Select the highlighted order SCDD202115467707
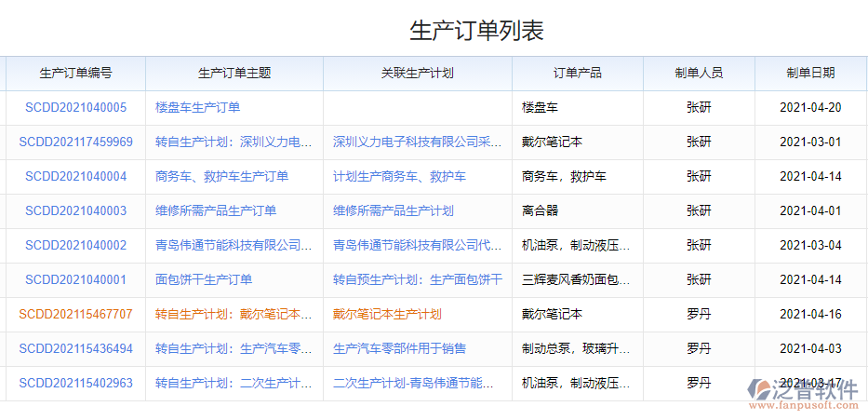868x420 pixels. click(75, 315)
